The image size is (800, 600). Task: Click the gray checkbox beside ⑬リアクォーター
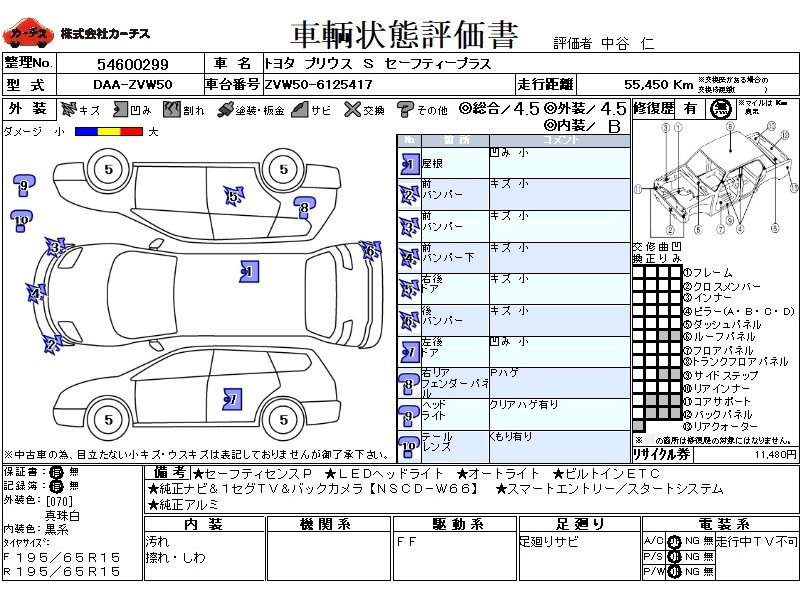click(638, 426)
